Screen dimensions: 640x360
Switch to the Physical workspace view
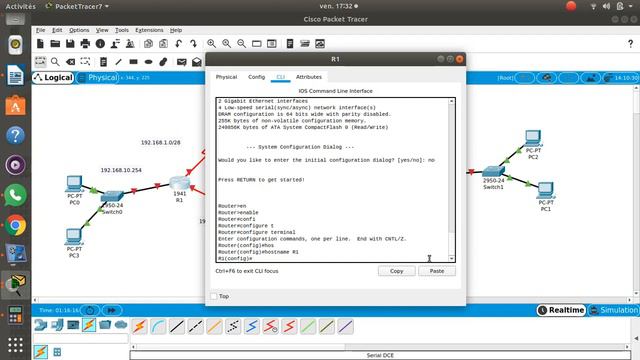pyautogui.click(x=97, y=78)
